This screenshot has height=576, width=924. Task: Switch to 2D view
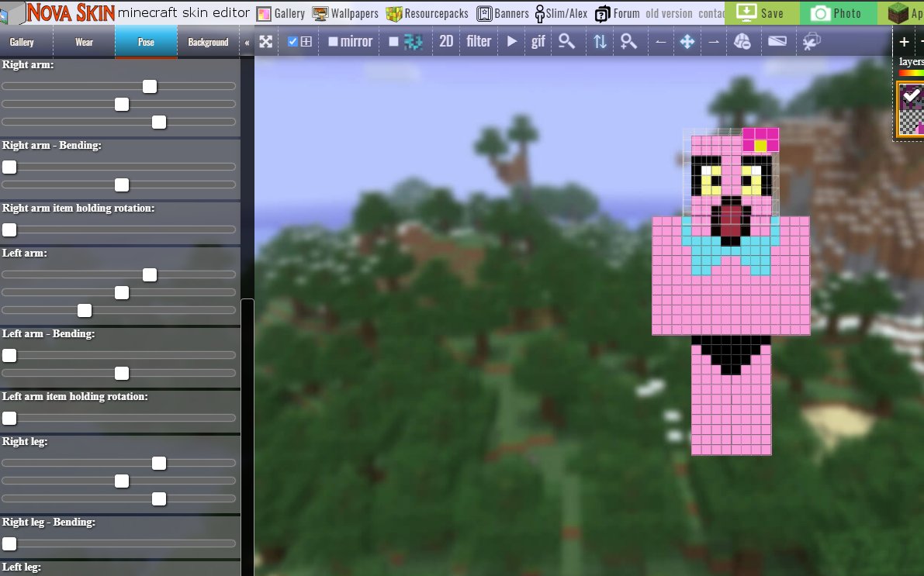tap(446, 41)
